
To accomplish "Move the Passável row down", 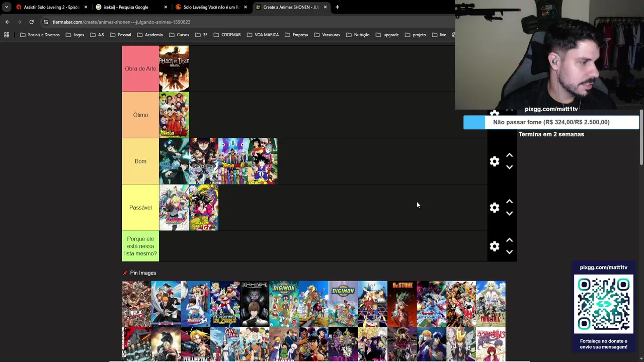I will pyautogui.click(x=509, y=213).
